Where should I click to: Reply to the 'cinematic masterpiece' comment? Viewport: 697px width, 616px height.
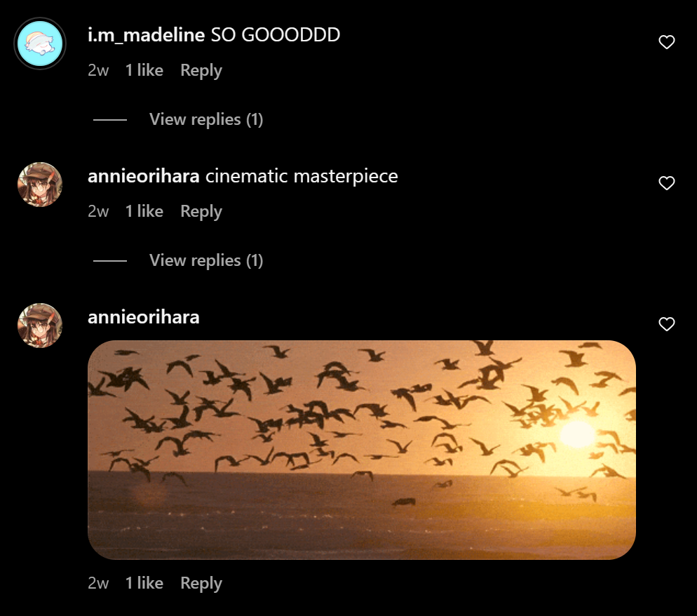201,212
